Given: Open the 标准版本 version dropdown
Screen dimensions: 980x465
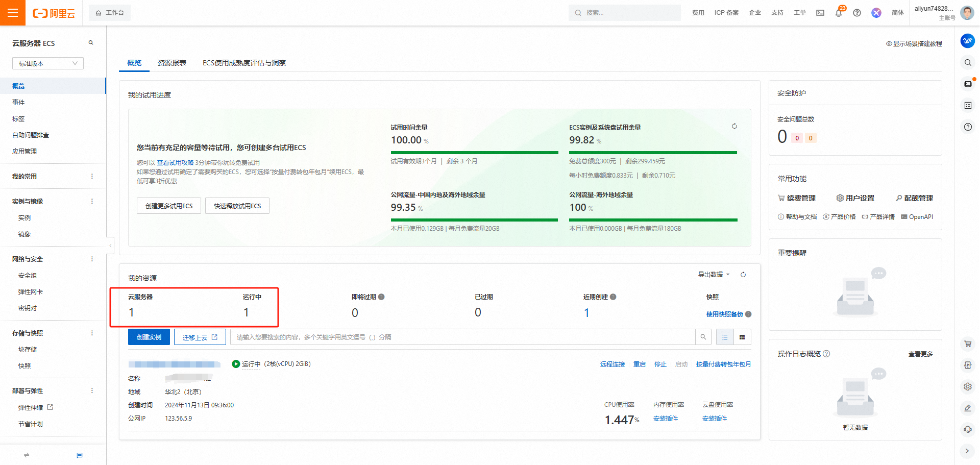Looking at the screenshot, I should [x=48, y=63].
